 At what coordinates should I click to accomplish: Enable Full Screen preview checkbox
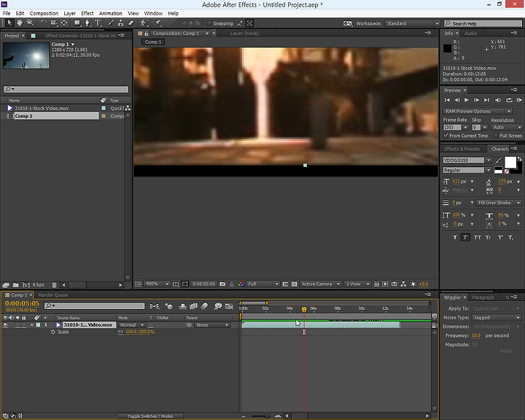[496, 136]
